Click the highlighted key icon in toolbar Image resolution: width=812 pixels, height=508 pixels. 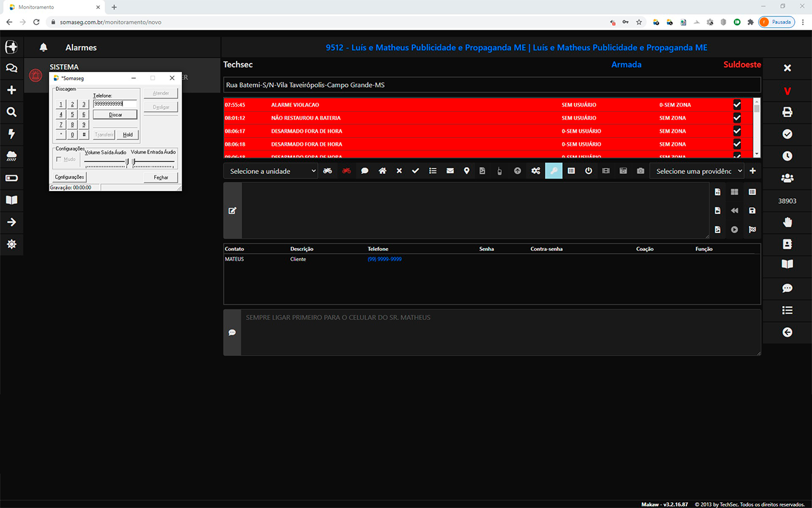pyautogui.click(x=553, y=171)
